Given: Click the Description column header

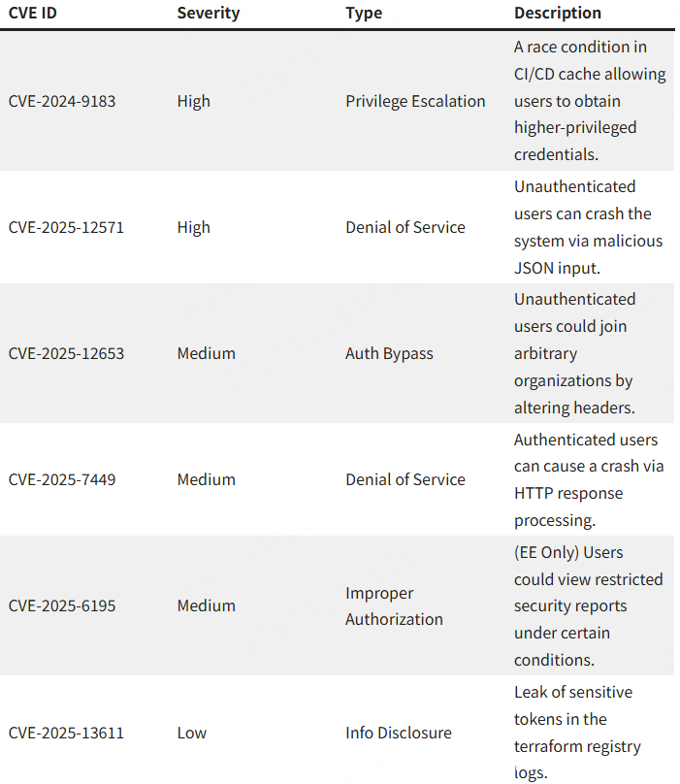Looking at the screenshot, I should coord(557,13).
